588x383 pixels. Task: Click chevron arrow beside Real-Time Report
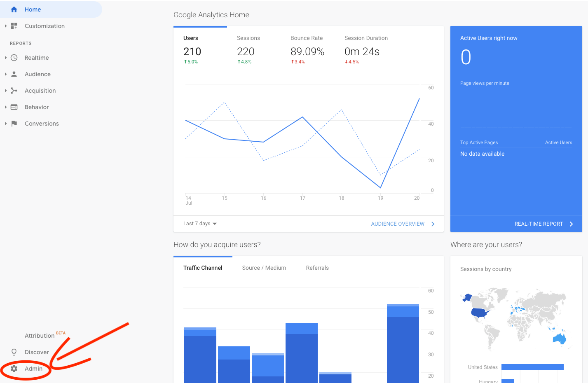[x=571, y=224]
